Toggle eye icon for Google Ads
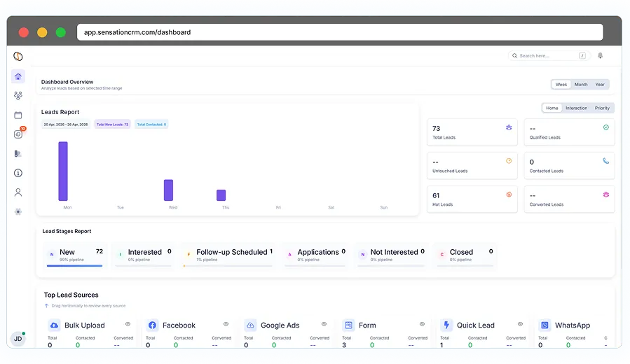 point(324,324)
